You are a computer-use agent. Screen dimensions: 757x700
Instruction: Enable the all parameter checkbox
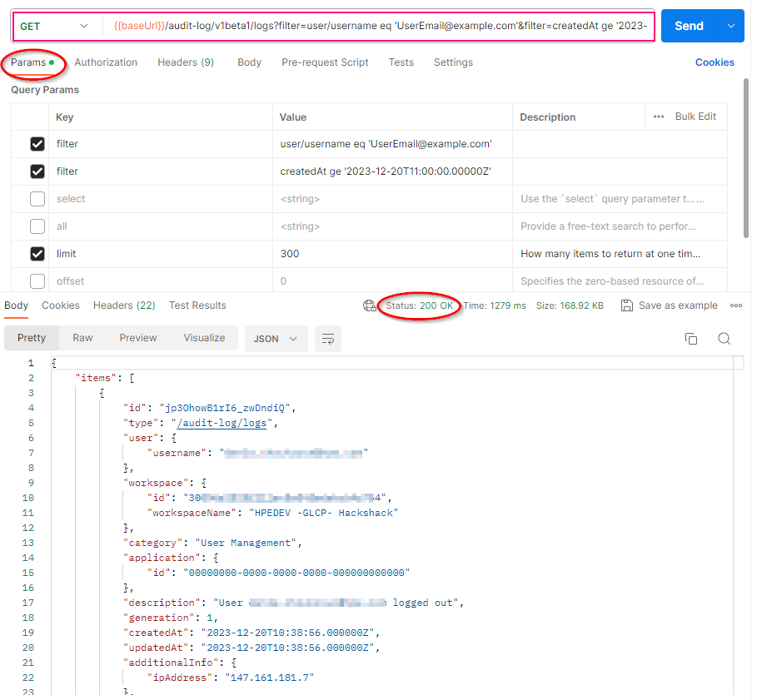tap(37, 226)
